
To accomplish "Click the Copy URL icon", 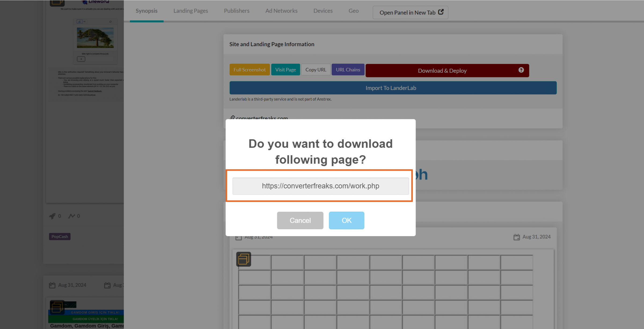I will (316, 69).
